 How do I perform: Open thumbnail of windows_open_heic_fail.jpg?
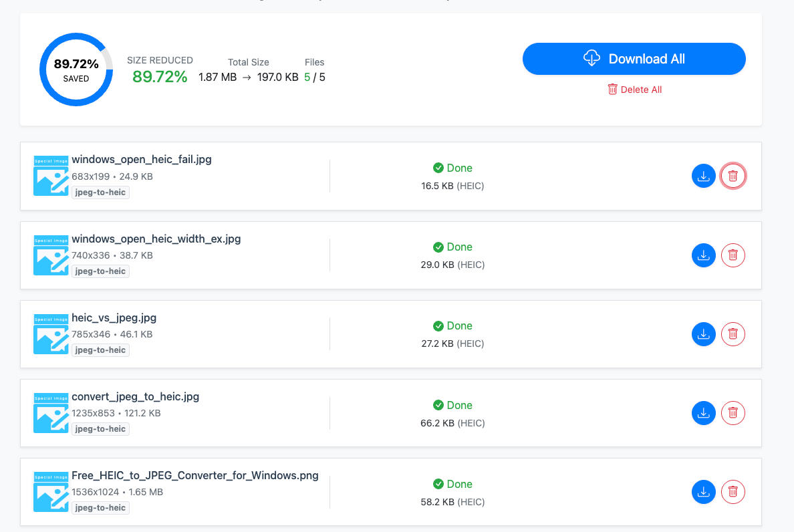point(51,176)
